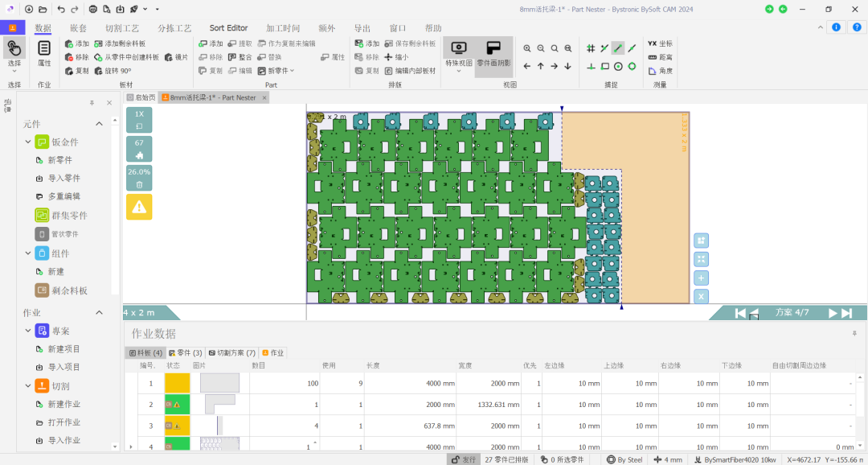The width and height of the screenshot is (868, 465).
Task: Switch to the 切割方案 (7) tab
Action: point(231,352)
